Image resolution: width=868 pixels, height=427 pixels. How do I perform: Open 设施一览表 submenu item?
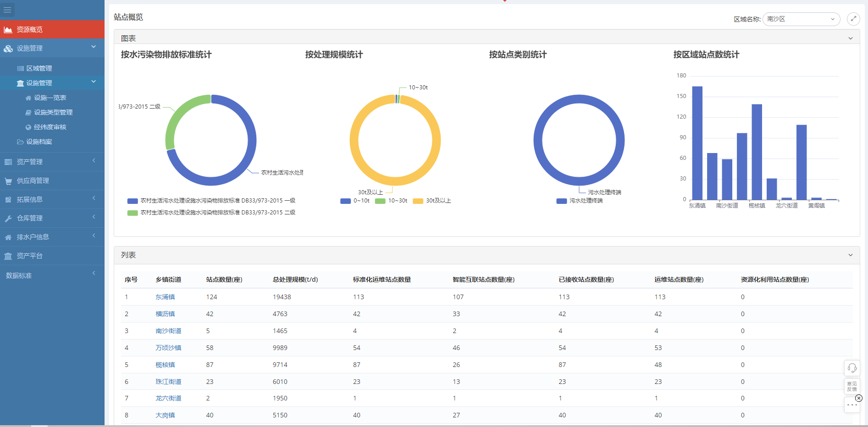click(x=50, y=98)
